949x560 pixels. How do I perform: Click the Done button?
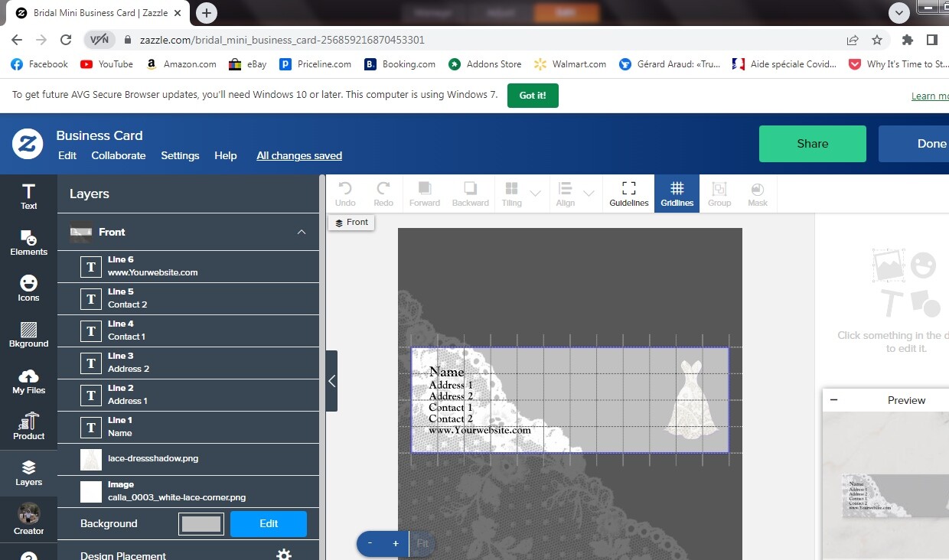point(914,144)
